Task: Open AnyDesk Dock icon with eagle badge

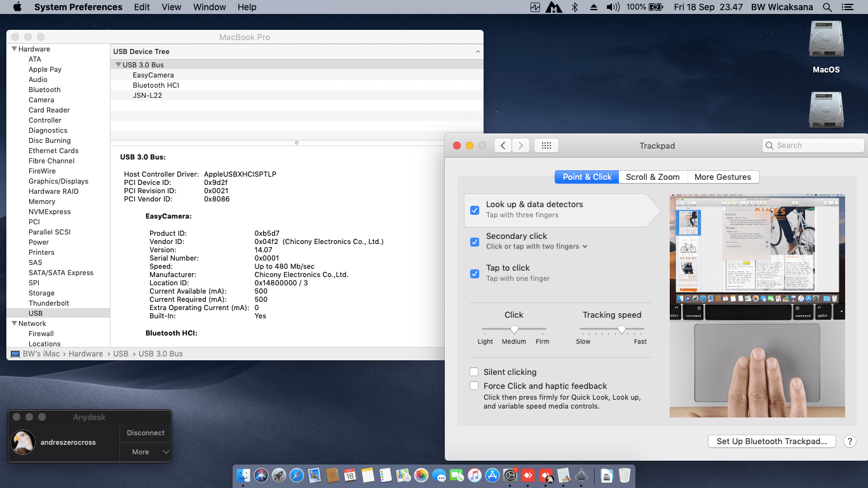Action: tap(546, 475)
